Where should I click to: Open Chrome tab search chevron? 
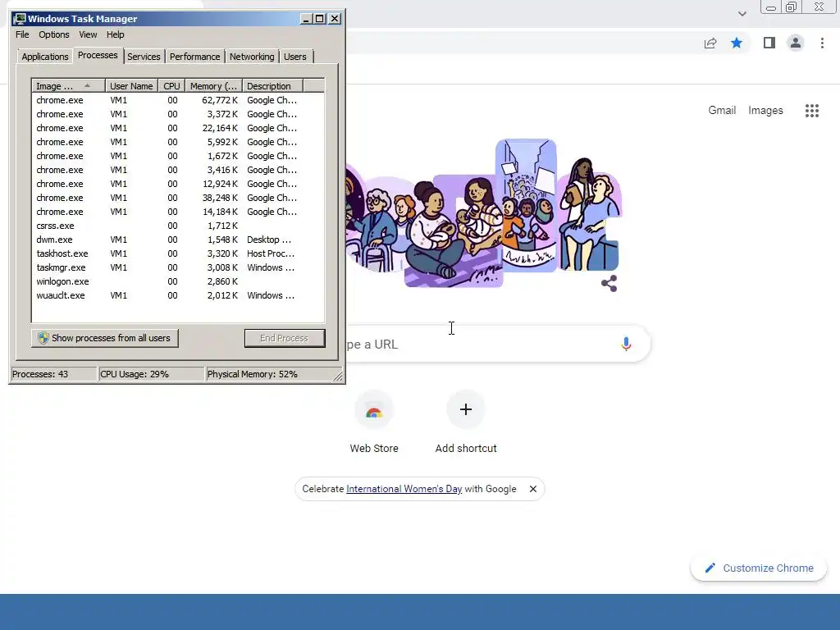pyautogui.click(x=742, y=14)
